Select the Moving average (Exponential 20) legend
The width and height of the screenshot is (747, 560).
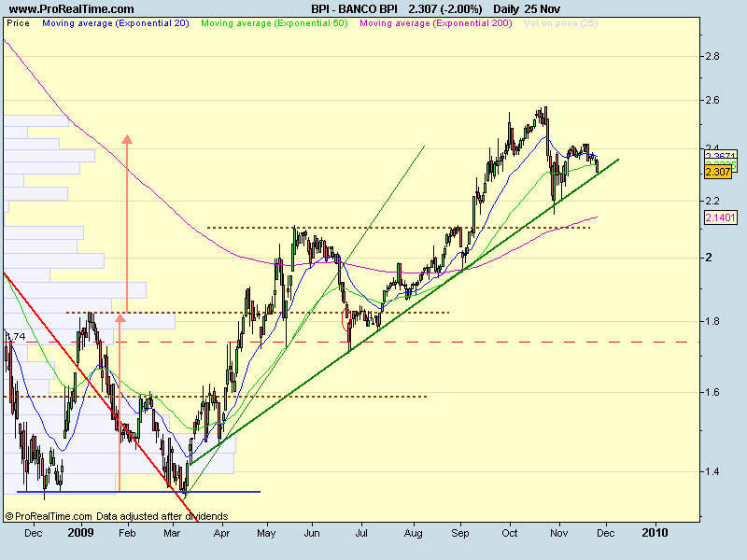[x=116, y=23]
